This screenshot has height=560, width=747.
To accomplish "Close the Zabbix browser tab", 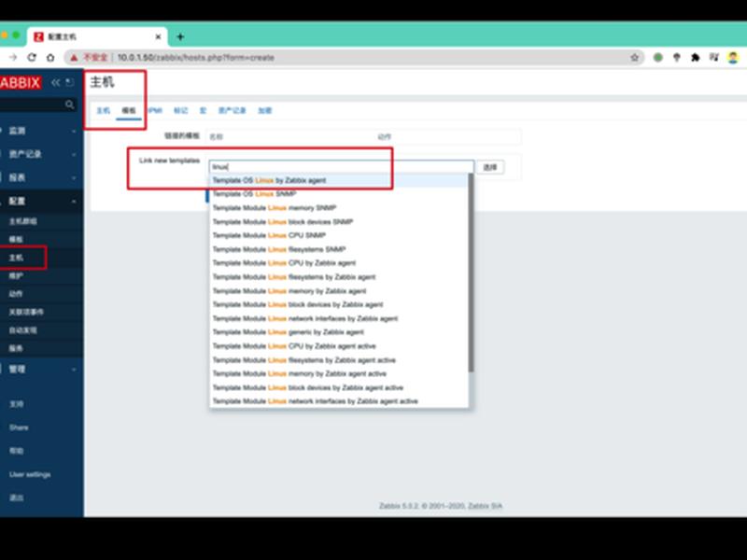I will [158, 36].
